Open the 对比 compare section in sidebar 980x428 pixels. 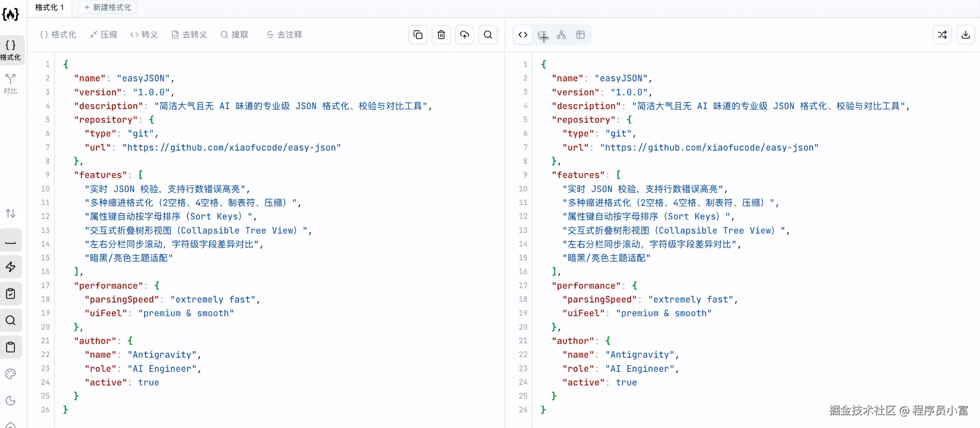[x=10, y=84]
